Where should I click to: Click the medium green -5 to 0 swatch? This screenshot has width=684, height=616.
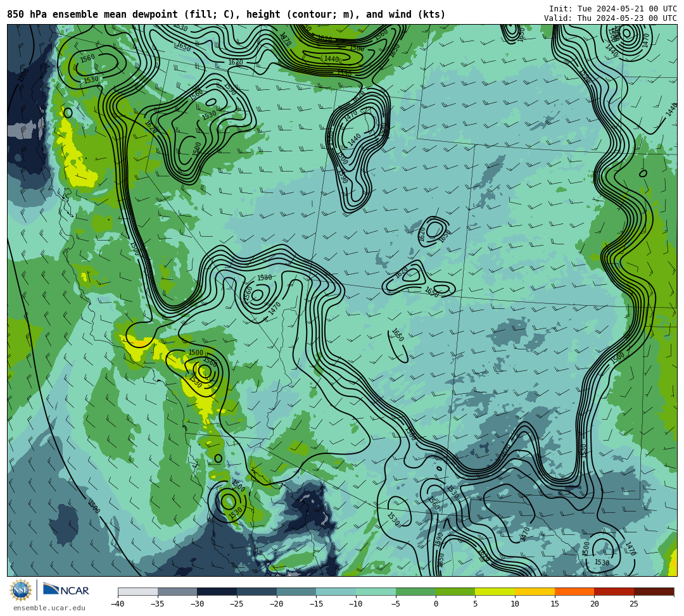pyautogui.click(x=415, y=591)
